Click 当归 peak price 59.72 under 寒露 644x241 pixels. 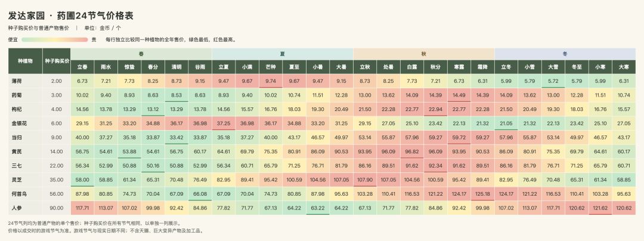click(459, 138)
